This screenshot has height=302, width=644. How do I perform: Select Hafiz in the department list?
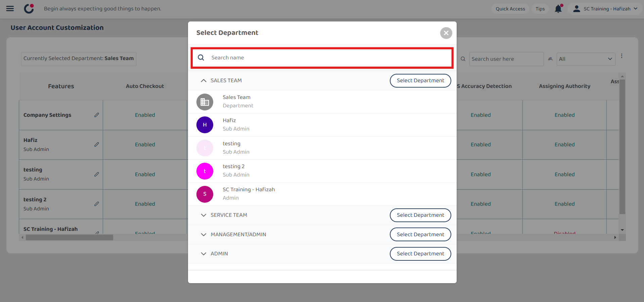[322, 125]
